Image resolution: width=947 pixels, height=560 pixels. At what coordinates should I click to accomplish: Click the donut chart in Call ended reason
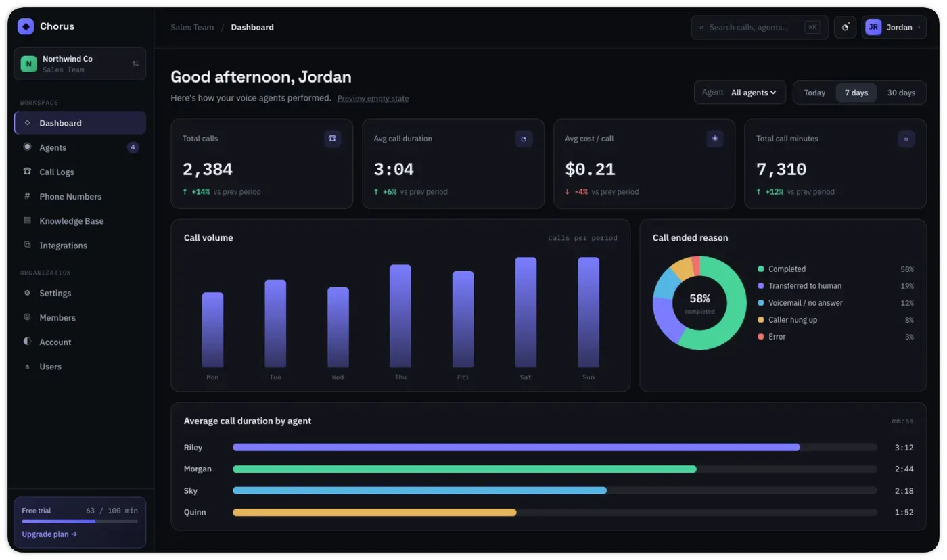(x=699, y=303)
